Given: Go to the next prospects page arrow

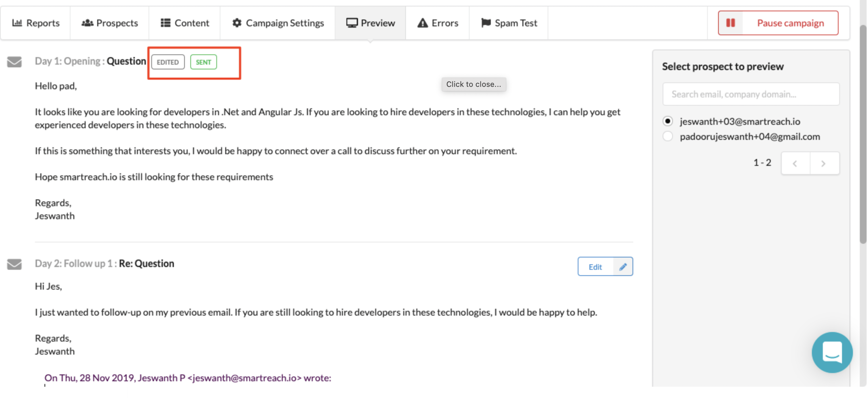Looking at the screenshot, I should (x=824, y=163).
